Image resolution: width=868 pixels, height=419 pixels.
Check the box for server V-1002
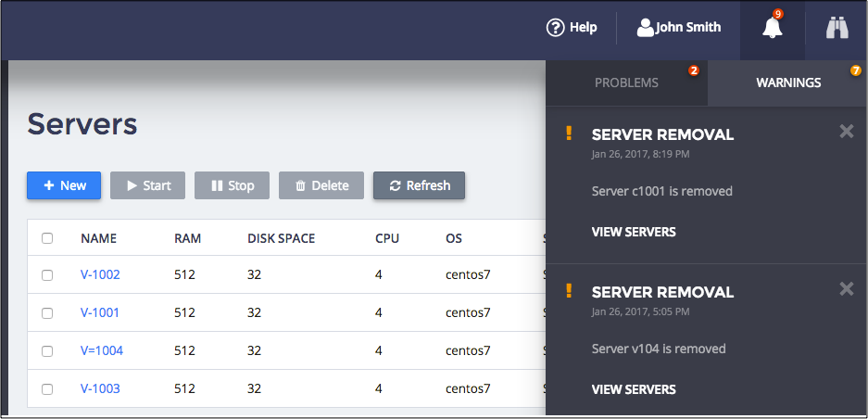(x=47, y=275)
